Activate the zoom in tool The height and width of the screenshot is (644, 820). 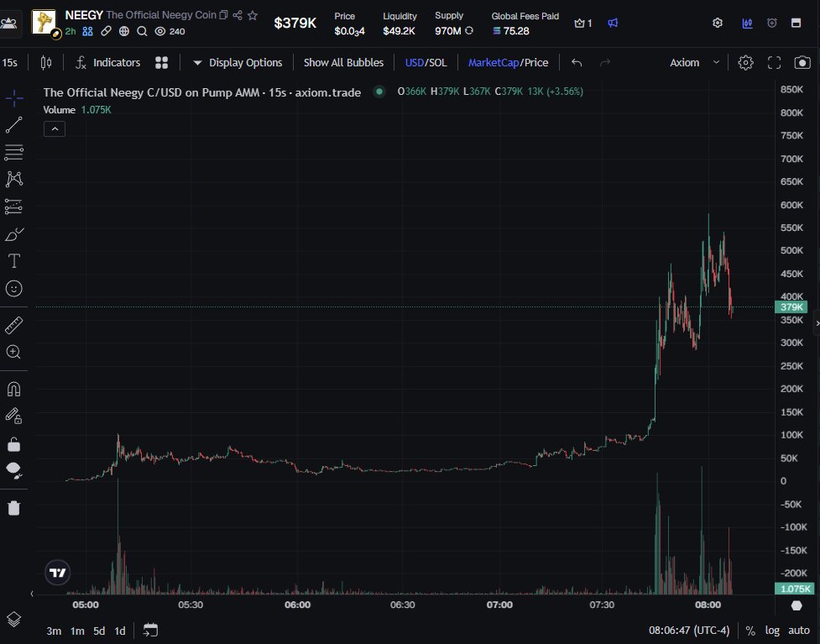coord(14,352)
